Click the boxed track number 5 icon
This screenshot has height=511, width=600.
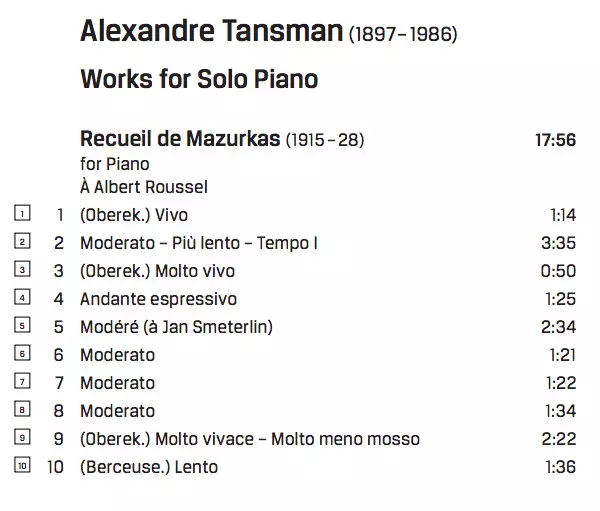click(23, 325)
